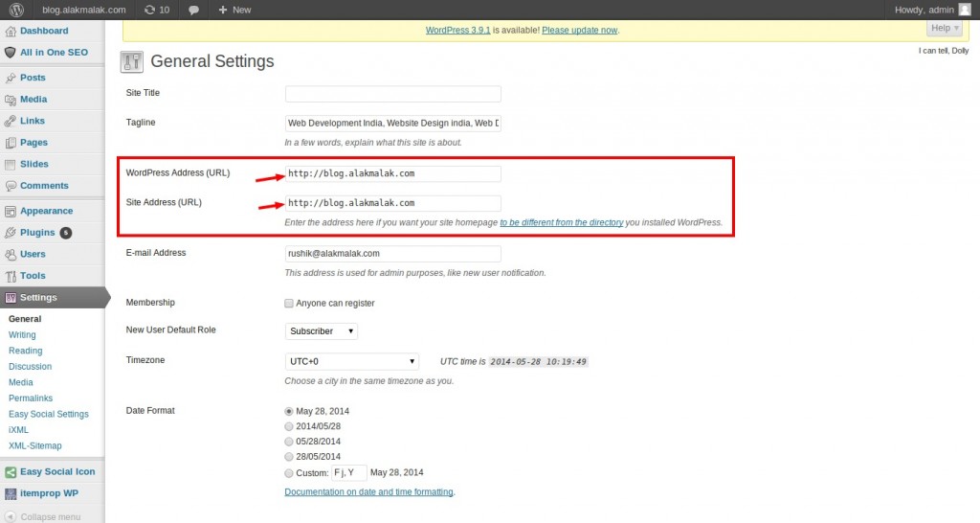Image resolution: width=980 pixels, height=523 pixels.
Task: Click the admin avatar icon
Action: point(965,10)
